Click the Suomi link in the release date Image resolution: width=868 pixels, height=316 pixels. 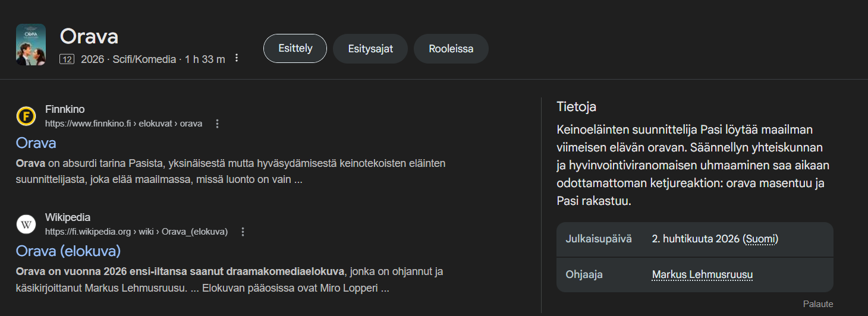(x=760, y=239)
